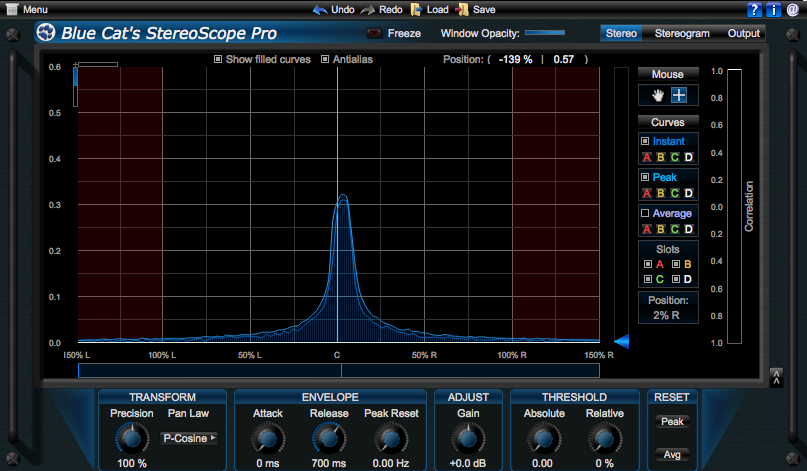The height and width of the screenshot is (471, 807).
Task: Click Instant curve slot C letter
Action: coord(675,157)
